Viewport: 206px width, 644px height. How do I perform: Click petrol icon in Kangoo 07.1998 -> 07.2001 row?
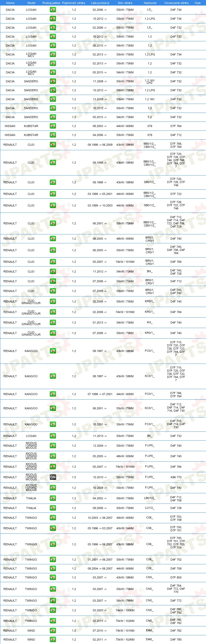click(53, 394)
